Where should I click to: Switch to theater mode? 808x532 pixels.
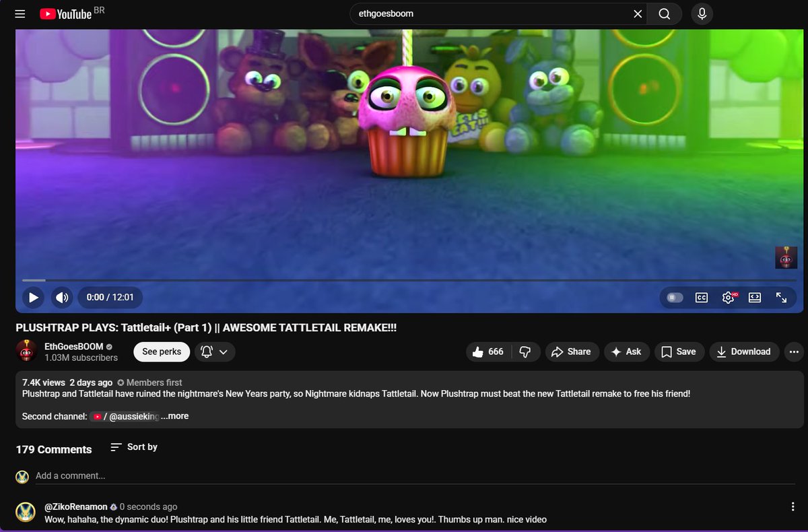point(755,297)
